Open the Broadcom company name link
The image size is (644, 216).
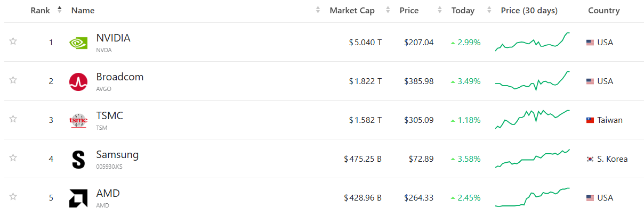click(x=119, y=77)
